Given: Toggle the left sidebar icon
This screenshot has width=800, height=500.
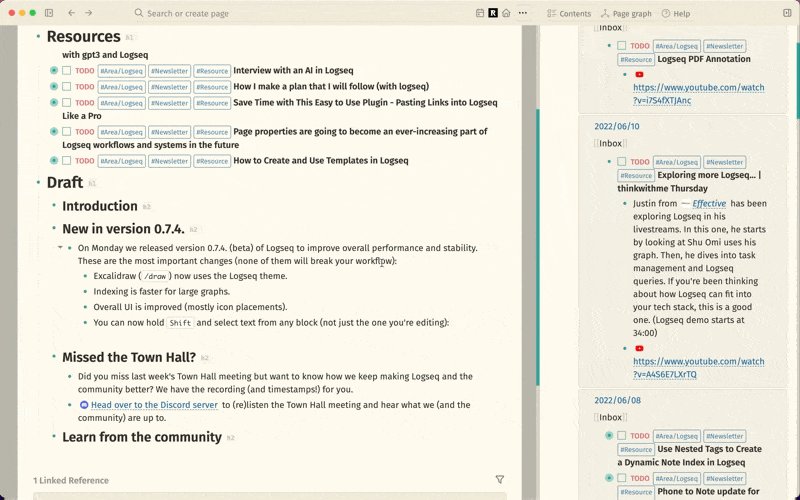Looking at the screenshot, I should [49, 13].
